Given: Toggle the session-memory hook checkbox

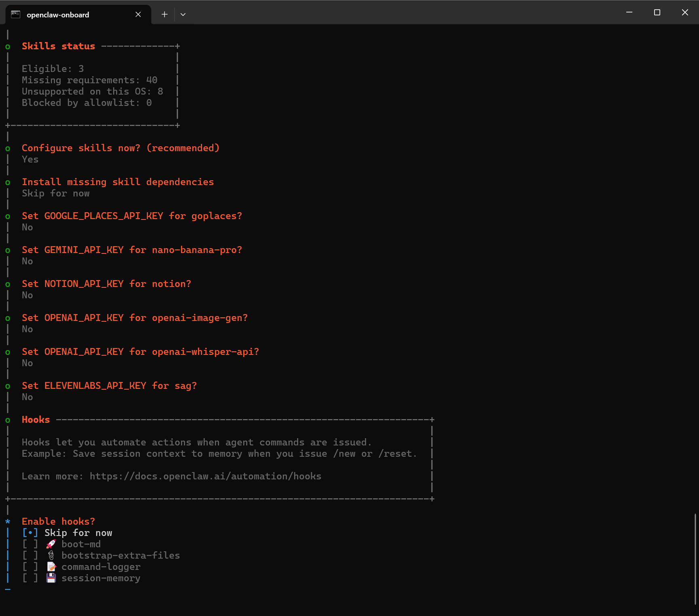Looking at the screenshot, I should click(x=30, y=578).
